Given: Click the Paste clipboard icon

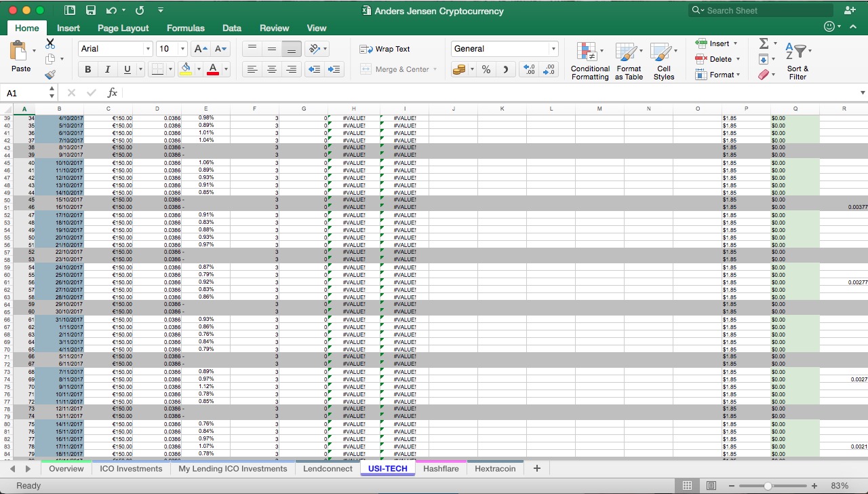Looking at the screenshot, I should pyautogui.click(x=19, y=52).
